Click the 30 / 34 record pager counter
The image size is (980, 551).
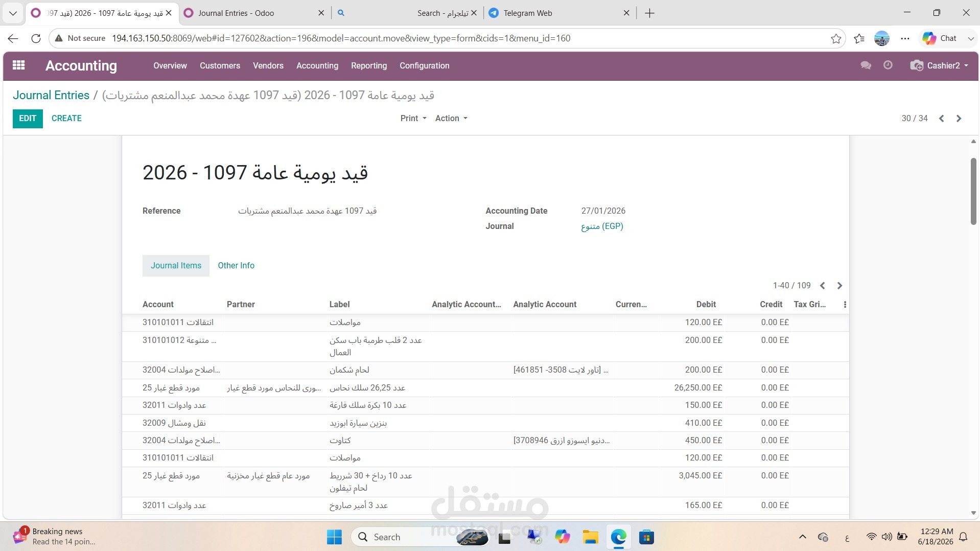tap(915, 119)
